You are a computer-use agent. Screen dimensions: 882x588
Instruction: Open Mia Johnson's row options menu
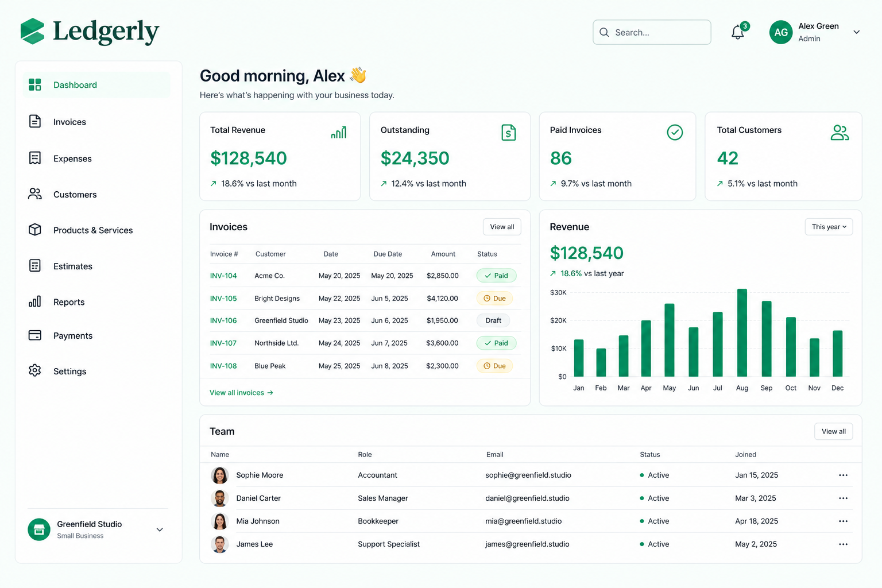[x=843, y=521]
